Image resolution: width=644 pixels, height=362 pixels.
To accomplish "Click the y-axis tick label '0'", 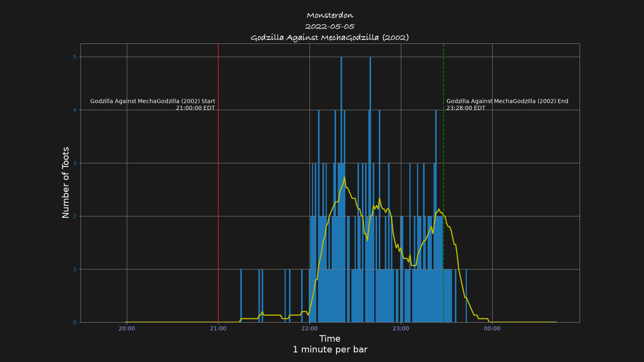I will click(x=74, y=323).
